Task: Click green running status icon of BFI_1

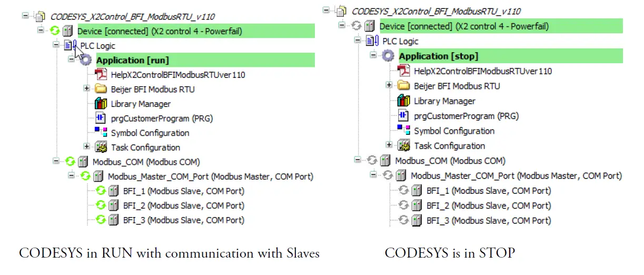Action: tap(101, 191)
